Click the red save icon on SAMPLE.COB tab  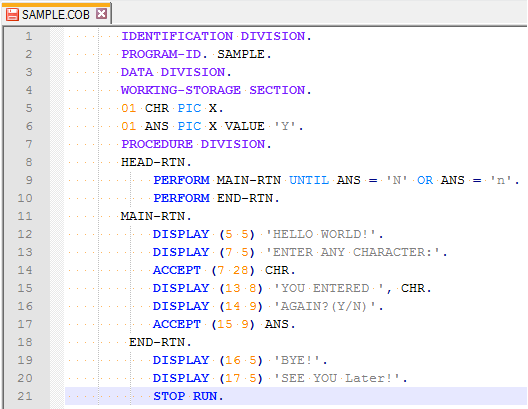(x=12, y=15)
